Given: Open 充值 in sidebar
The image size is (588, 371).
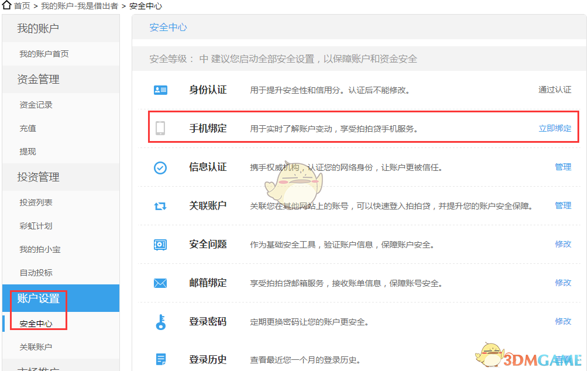Looking at the screenshot, I should coord(27,128).
